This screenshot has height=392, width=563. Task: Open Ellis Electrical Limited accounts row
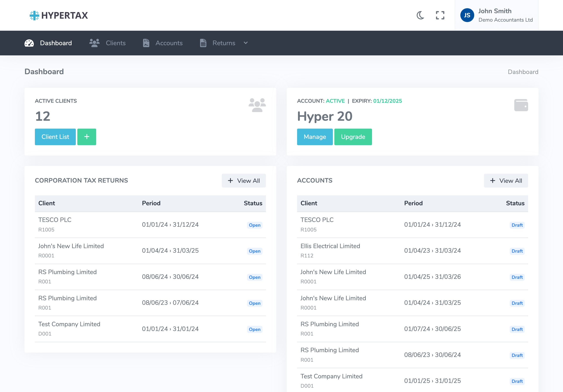[413, 251]
